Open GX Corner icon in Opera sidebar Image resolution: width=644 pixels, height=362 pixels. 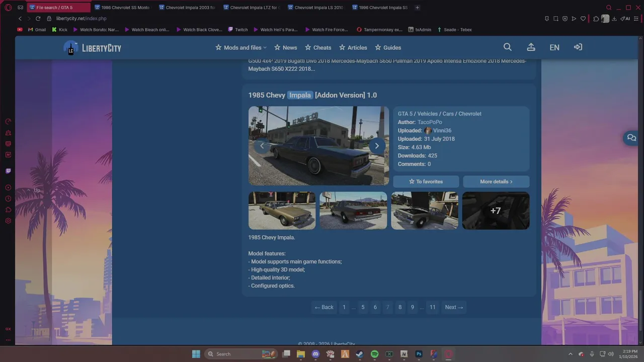[x=8, y=329]
